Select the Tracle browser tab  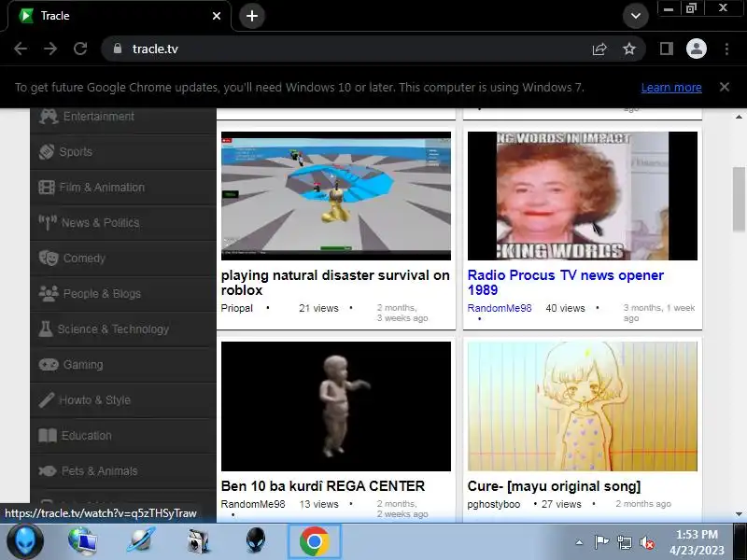pos(120,16)
